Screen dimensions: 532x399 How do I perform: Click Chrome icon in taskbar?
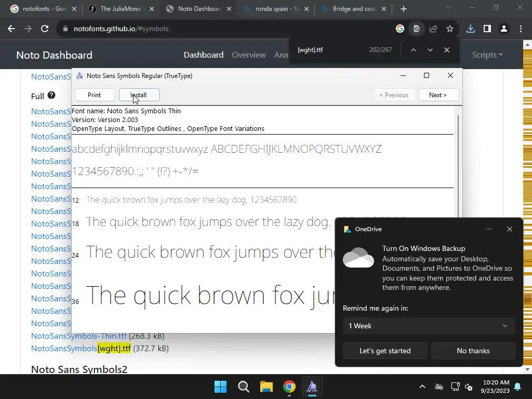click(x=289, y=387)
